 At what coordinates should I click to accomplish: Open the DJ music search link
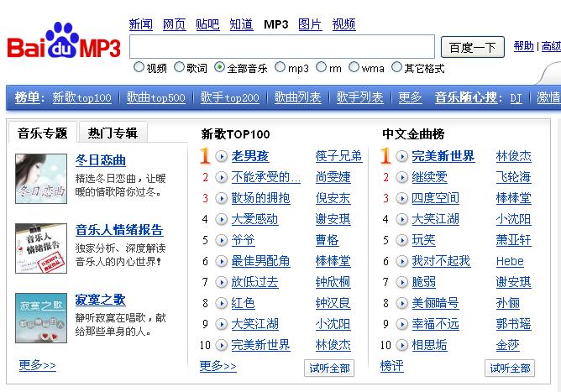coord(516,98)
